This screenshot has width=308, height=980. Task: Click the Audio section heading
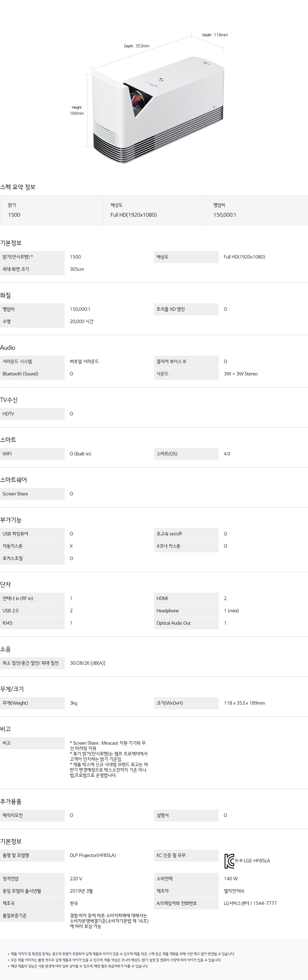(8, 347)
